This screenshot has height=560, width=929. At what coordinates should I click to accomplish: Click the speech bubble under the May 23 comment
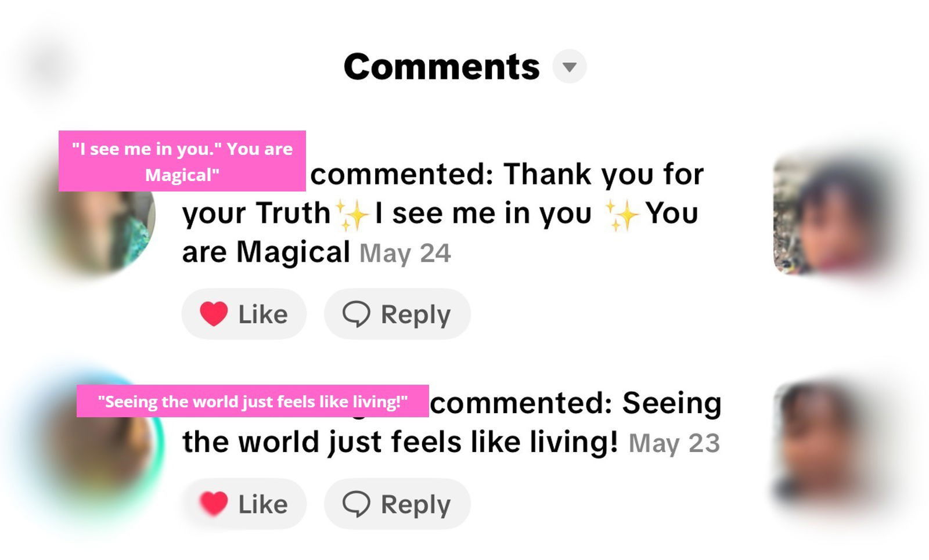356,504
